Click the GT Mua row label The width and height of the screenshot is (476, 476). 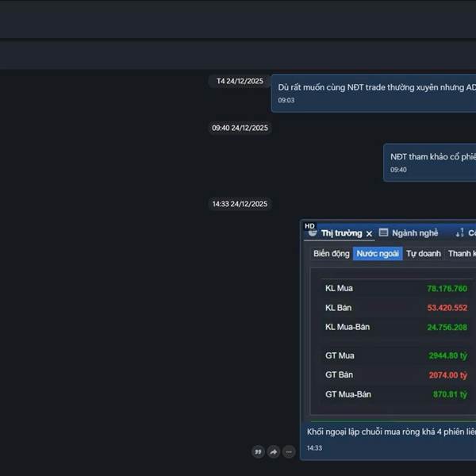[x=340, y=355]
